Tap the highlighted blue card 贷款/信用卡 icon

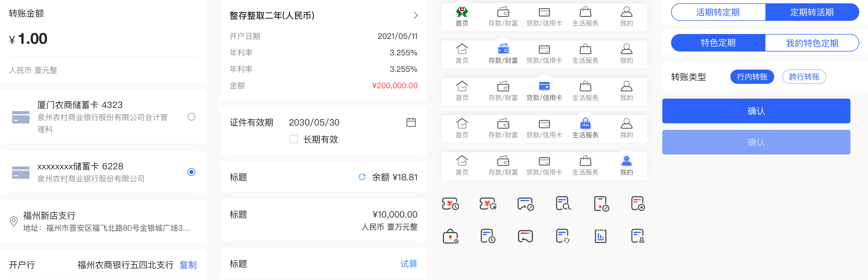click(x=545, y=86)
